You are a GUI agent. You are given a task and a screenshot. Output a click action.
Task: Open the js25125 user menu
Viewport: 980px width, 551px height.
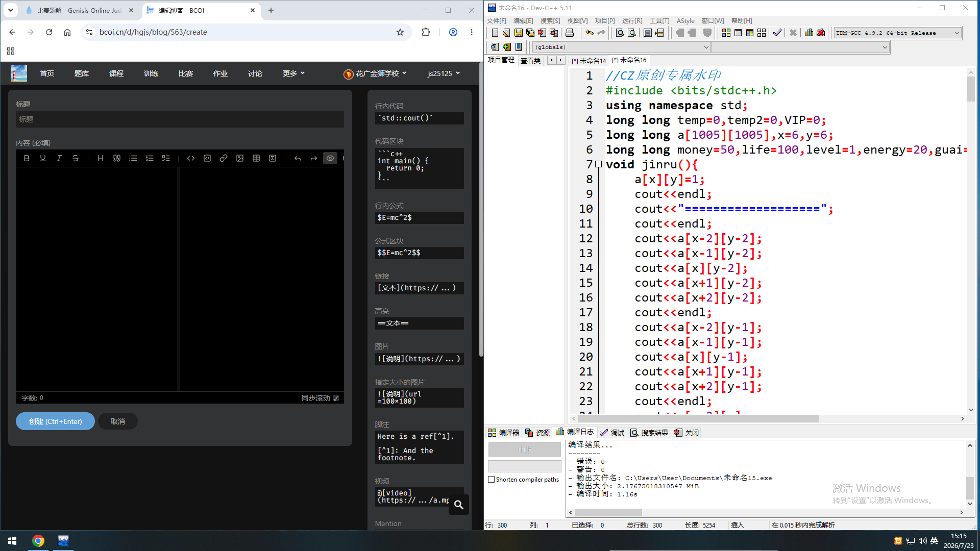444,73
